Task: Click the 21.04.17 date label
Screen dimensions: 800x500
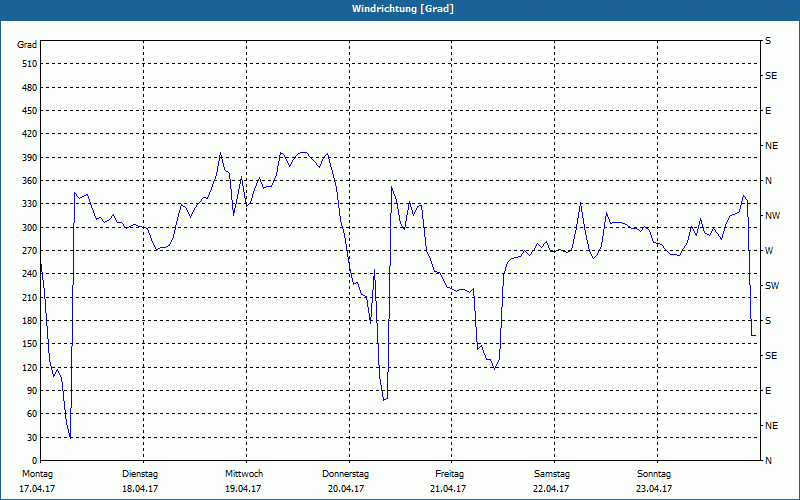Action: click(448, 489)
